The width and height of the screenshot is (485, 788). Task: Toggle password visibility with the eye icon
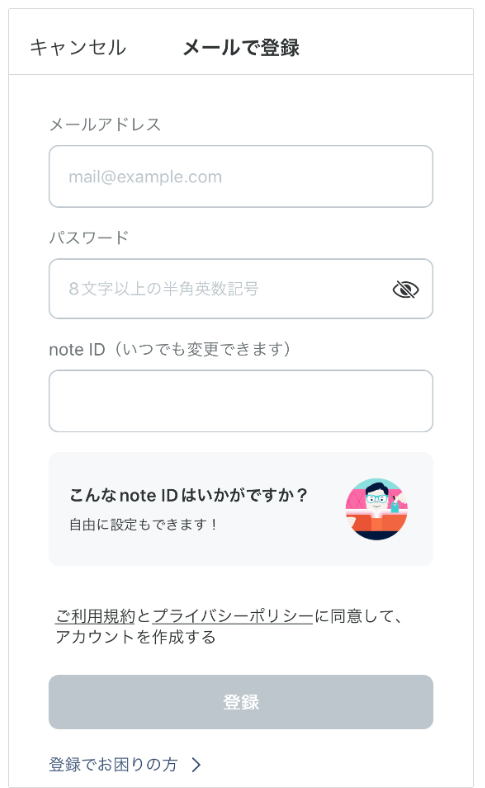pos(406,289)
